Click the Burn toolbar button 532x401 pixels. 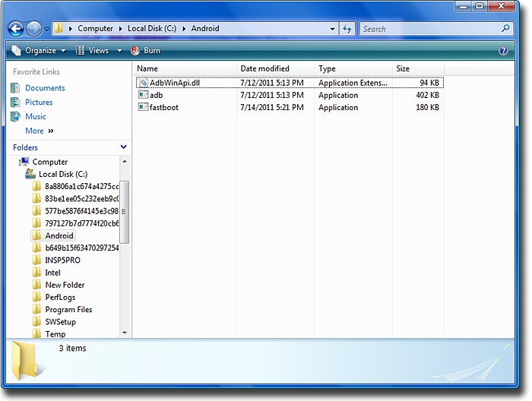(146, 50)
